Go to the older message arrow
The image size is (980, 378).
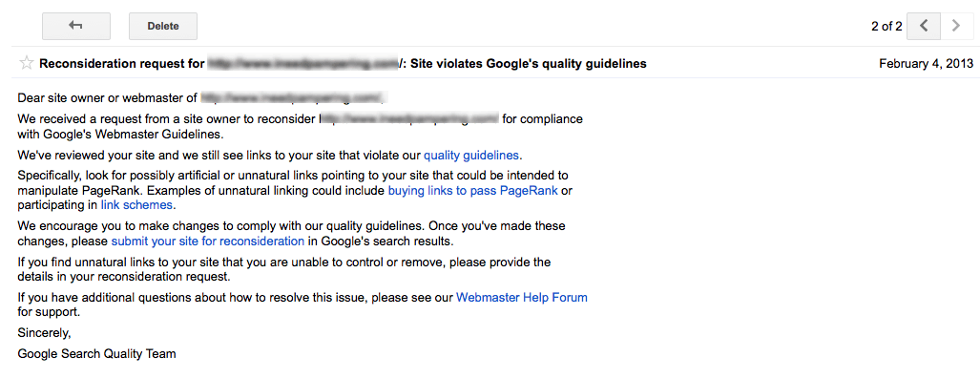click(x=956, y=26)
